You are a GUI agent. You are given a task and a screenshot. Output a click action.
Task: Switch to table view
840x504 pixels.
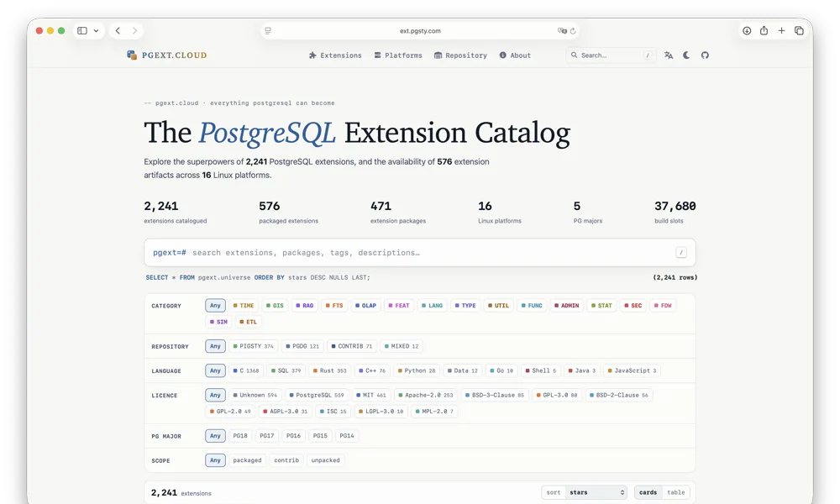click(675, 492)
